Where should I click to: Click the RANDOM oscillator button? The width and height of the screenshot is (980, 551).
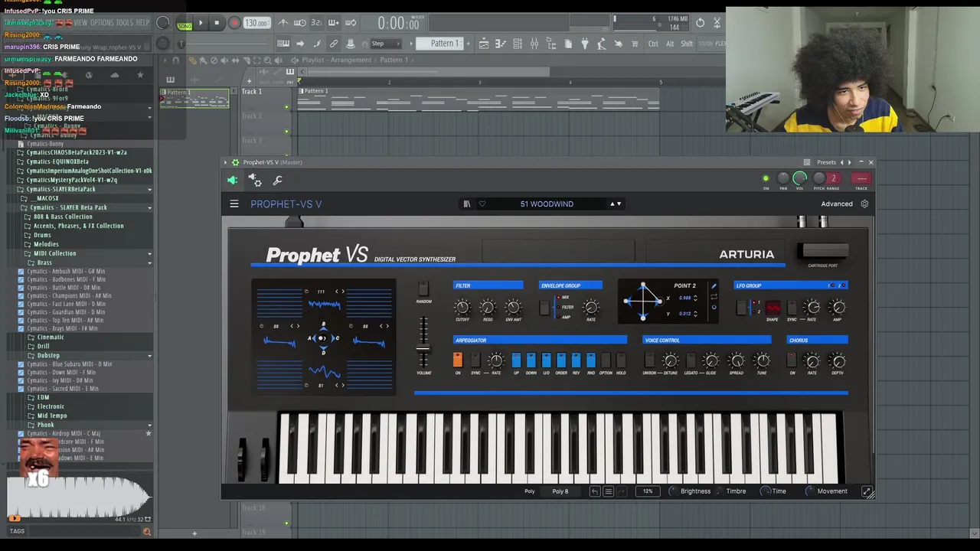tap(423, 289)
